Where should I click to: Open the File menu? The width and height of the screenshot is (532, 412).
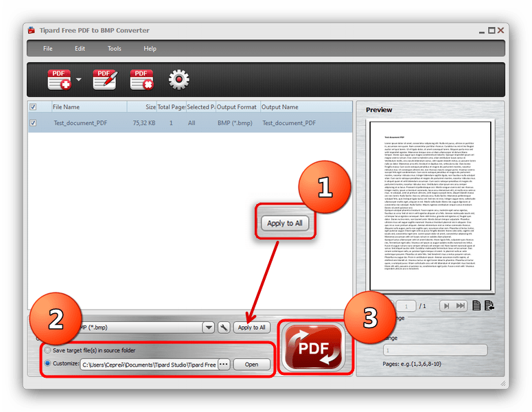click(47, 49)
